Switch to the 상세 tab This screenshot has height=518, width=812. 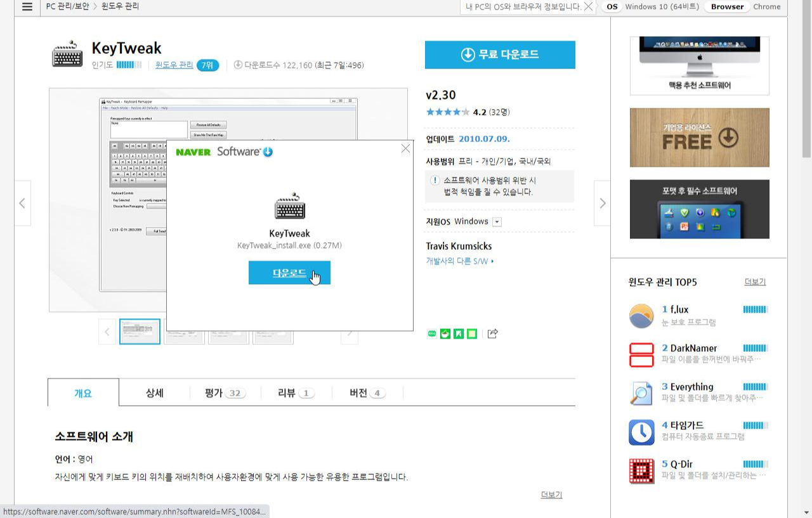click(154, 392)
